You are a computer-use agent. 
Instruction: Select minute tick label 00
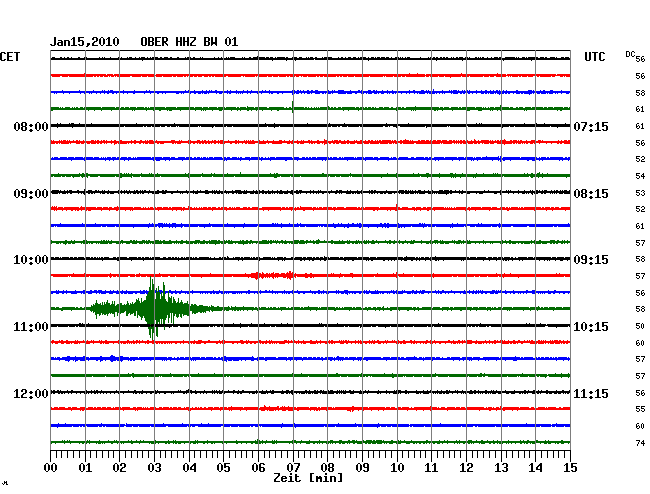coord(51,468)
